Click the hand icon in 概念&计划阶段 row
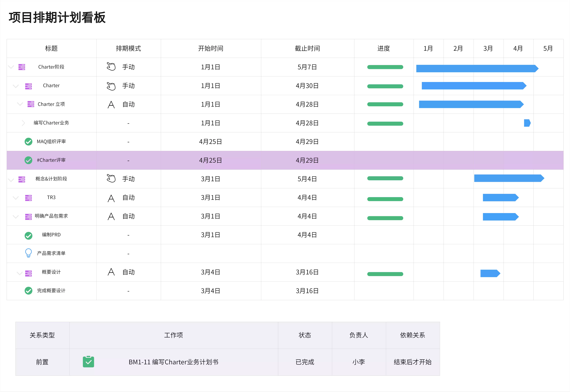Image resolution: width=570 pixels, height=392 pixels. coord(111,179)
